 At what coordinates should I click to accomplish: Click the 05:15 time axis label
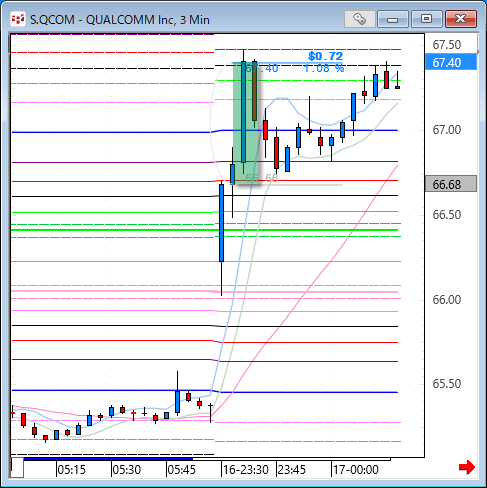(71, 470)
